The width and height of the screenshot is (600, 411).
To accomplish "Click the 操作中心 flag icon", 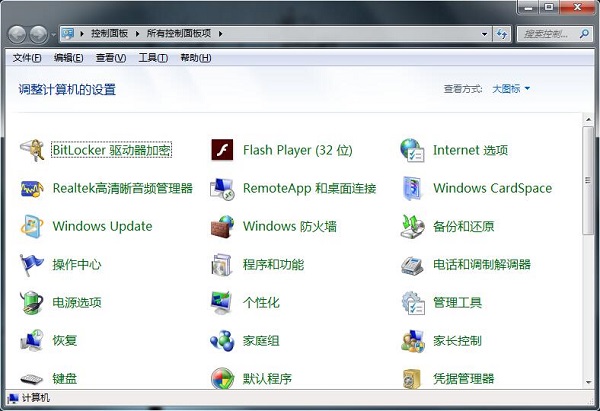I will pos(31,264).
